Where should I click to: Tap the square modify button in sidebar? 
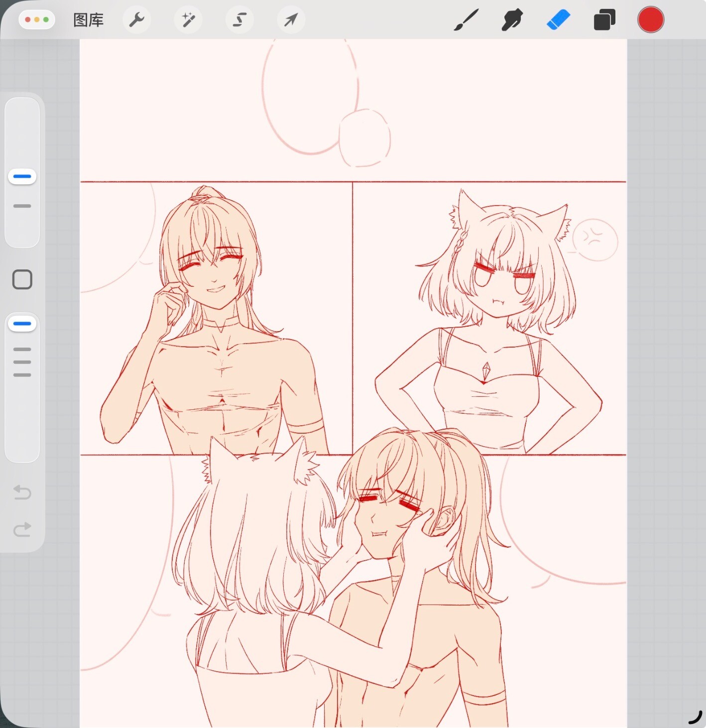coord(22,279)
